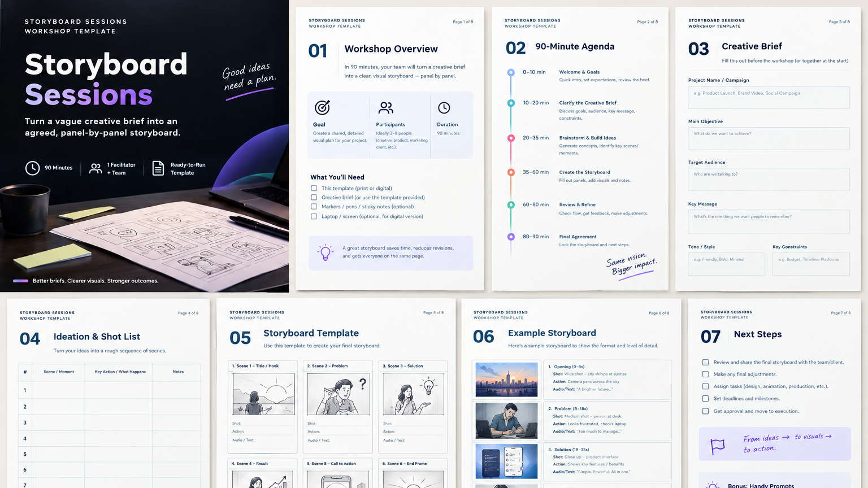This screenshot has width=868, height=488.
Task: Check 'Review and share the final storyboard'
Action: point(705,362)
